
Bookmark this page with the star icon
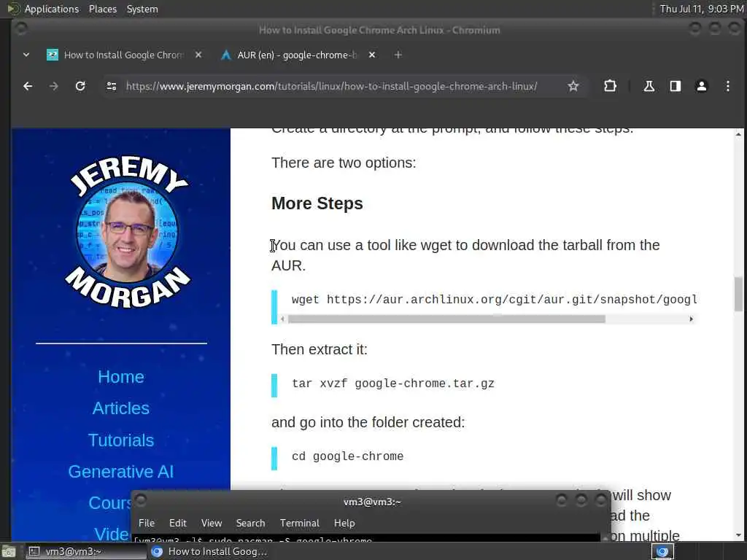point(573,86)
